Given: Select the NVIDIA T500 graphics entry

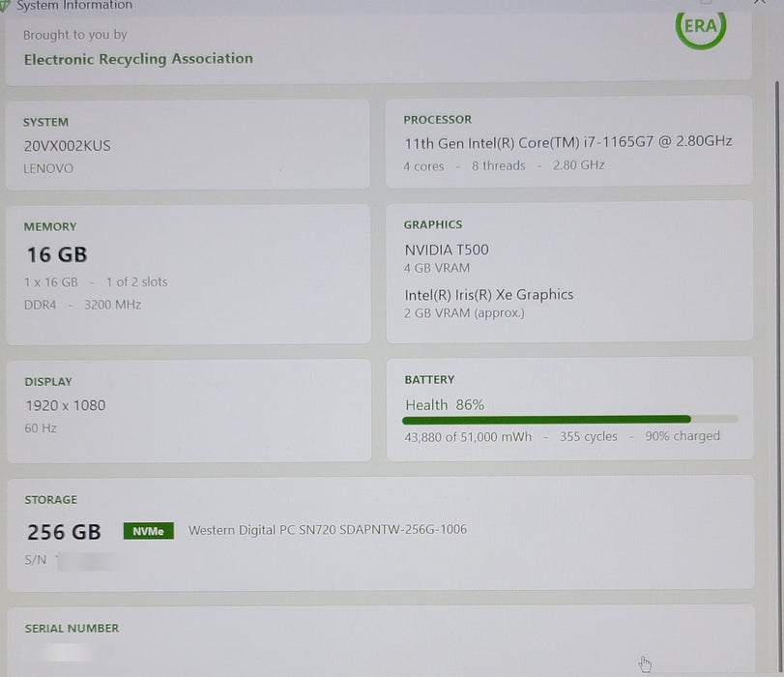Looking at the screenshot, I should (x=447, y=250).
